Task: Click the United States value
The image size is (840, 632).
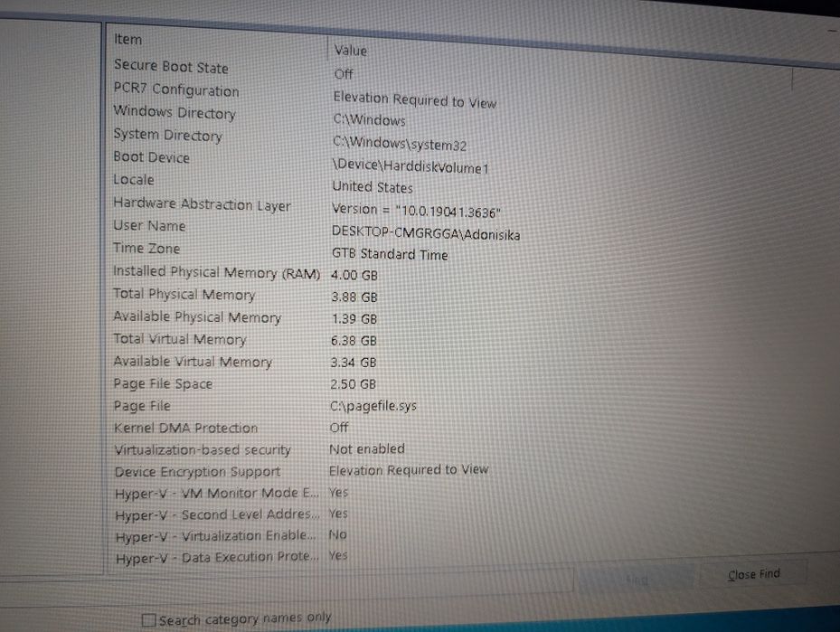Action: [x=373, y=187]
